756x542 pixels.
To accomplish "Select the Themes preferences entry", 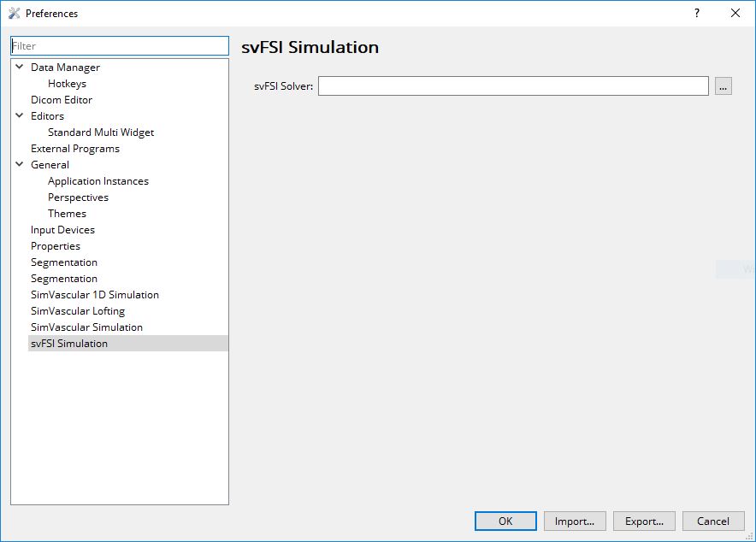I will [x=67, y=213].
